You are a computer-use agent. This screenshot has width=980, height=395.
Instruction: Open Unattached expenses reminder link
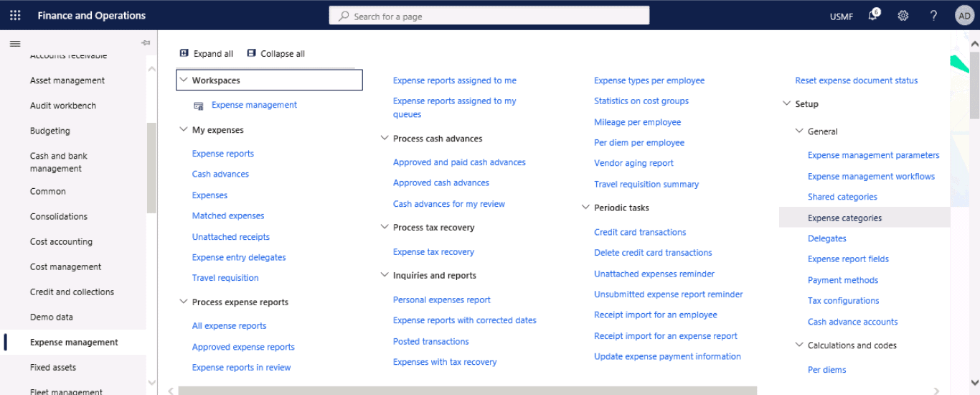point(654,274)
